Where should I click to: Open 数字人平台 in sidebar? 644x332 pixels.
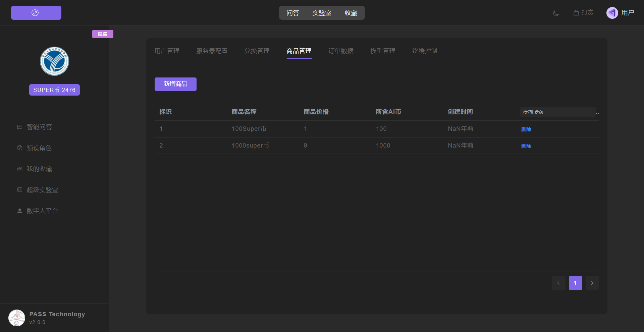pyautogui.click(x=42, y=211)
